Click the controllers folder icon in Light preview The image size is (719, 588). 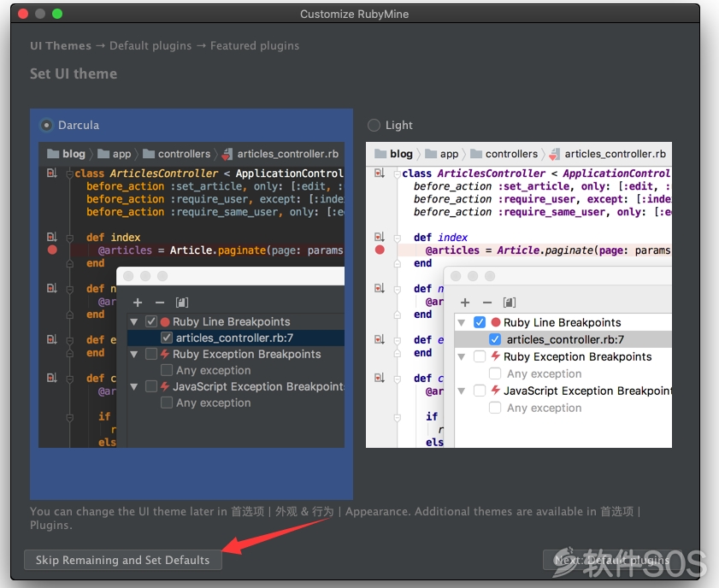pyautogui.click(x=476, y=154)
